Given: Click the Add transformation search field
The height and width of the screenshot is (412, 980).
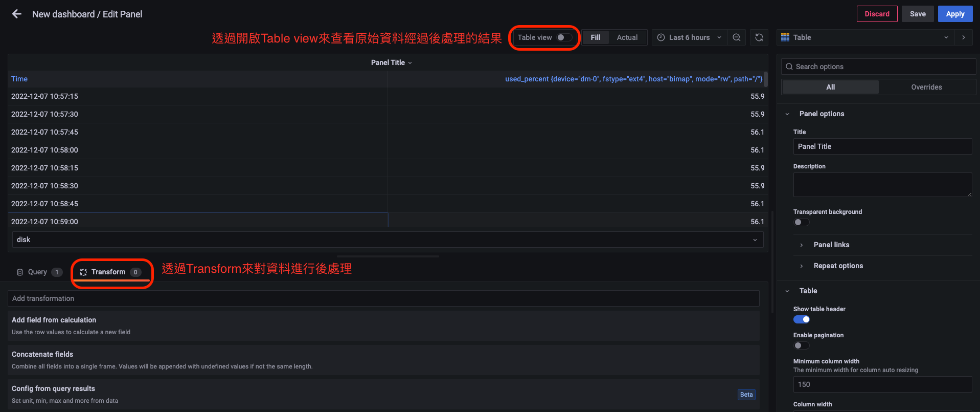Looking at the screenshot, I should 383,298.
